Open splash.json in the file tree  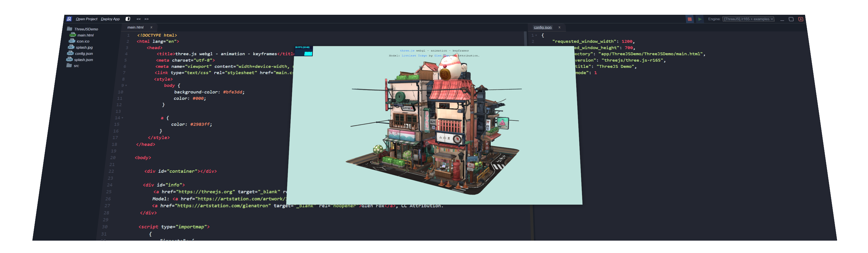pos(83,60)
